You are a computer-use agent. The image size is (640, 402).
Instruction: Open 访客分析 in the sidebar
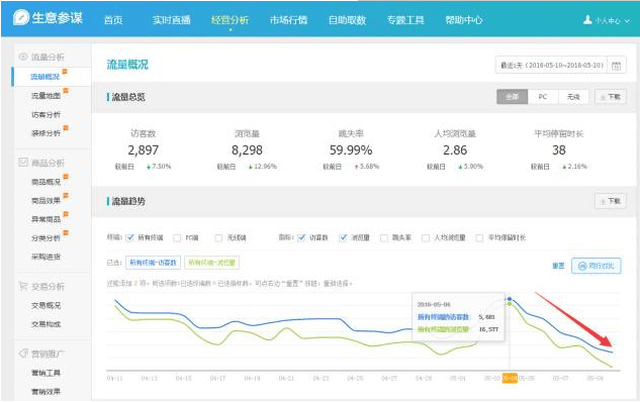tap(45, 114)
